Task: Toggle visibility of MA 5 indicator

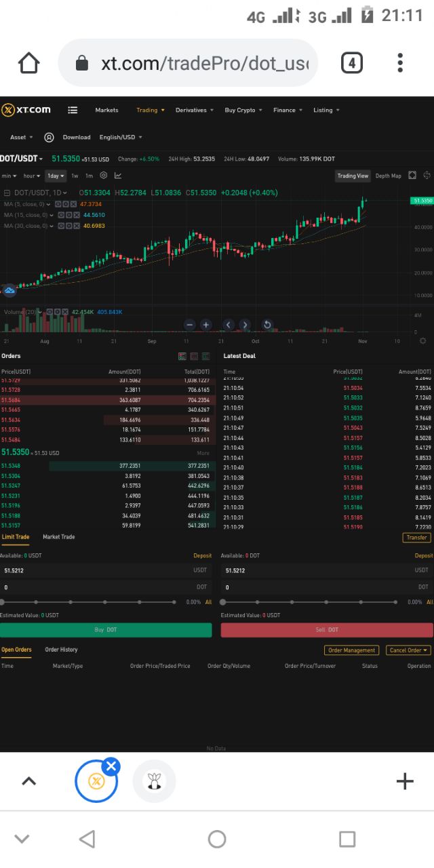Action: (x=58, y=204)
